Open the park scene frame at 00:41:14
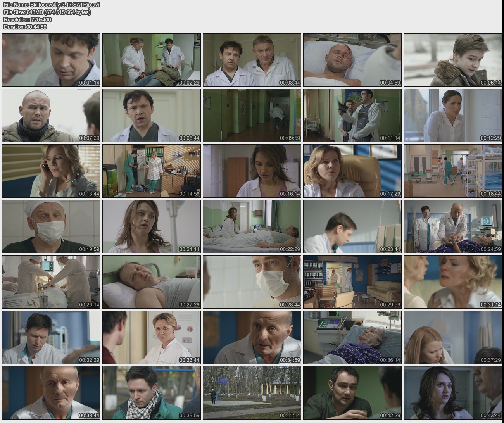504x423 pixels. click(x=252, y=393)
